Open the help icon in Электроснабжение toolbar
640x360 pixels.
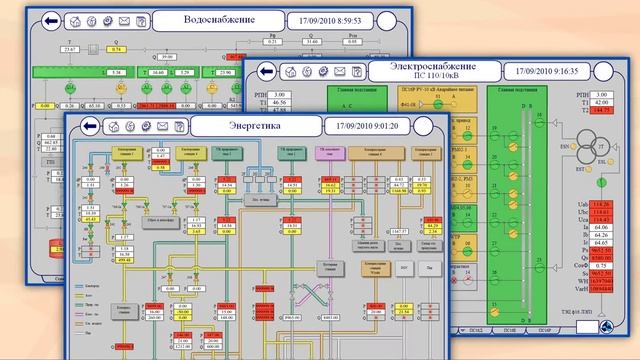coord(356,72)
